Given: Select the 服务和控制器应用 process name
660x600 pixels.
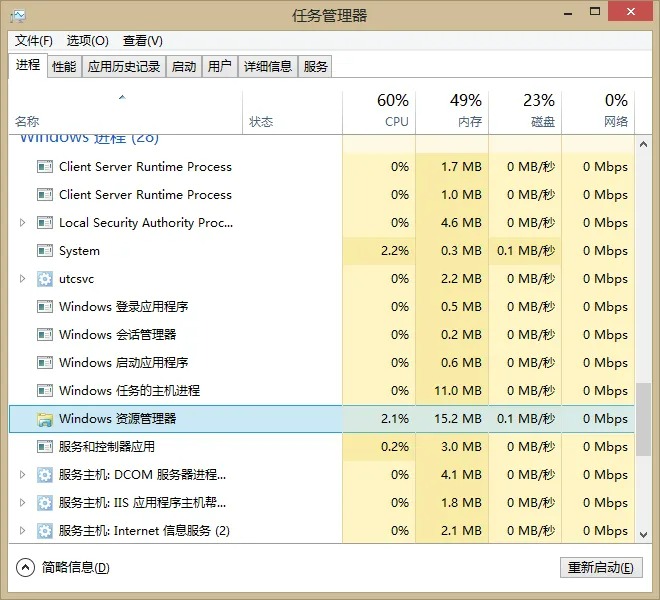Looking at the screenshot, I should [x=107, y=446].
